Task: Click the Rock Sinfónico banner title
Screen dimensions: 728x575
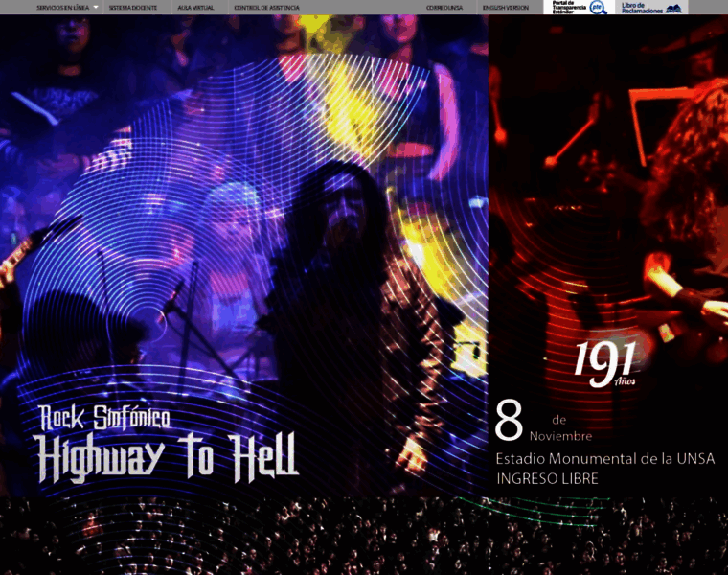Action: (x=104, y=418)
